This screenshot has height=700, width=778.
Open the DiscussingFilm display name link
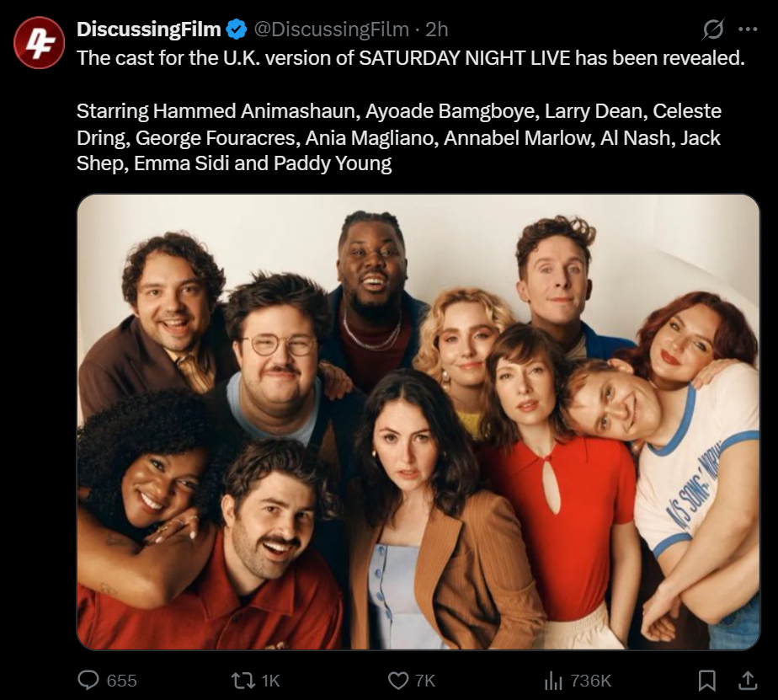coord(148,29)
